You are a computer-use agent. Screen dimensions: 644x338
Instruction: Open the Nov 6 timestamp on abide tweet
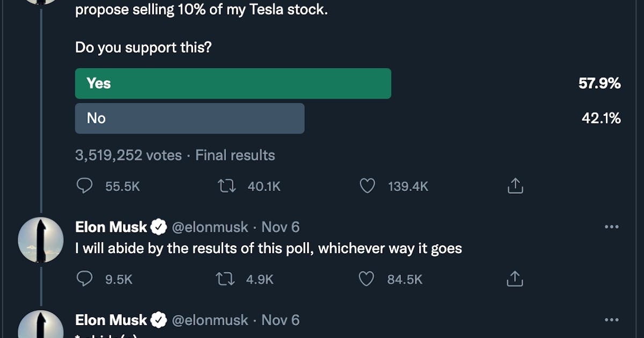tap(280, 227)
